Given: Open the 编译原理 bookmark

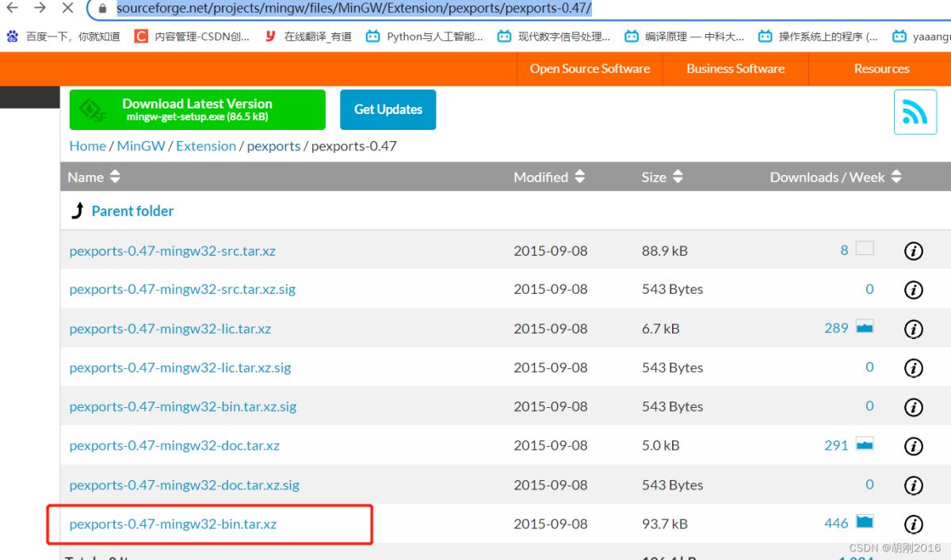Looking at the screenshot, I should [685, 36].
